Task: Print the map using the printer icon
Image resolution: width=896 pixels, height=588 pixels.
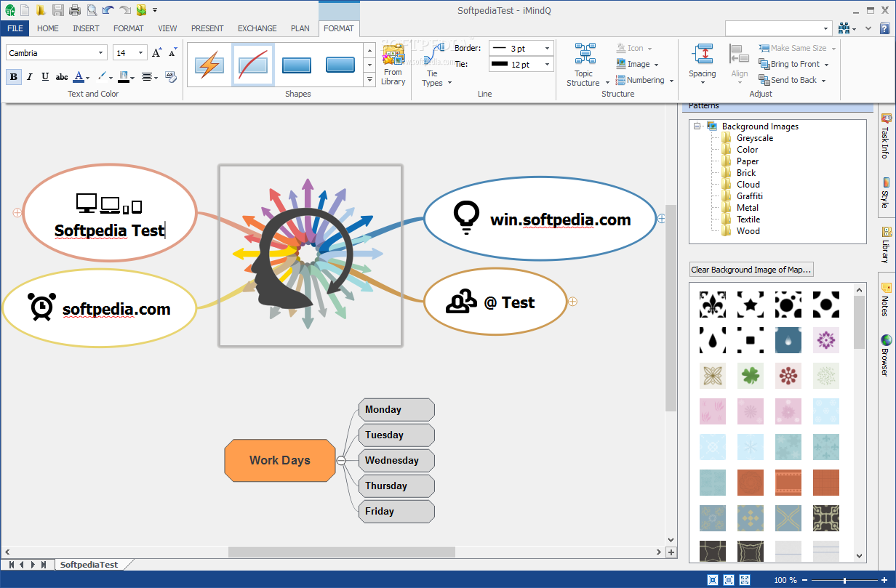Action: point(75,10)
